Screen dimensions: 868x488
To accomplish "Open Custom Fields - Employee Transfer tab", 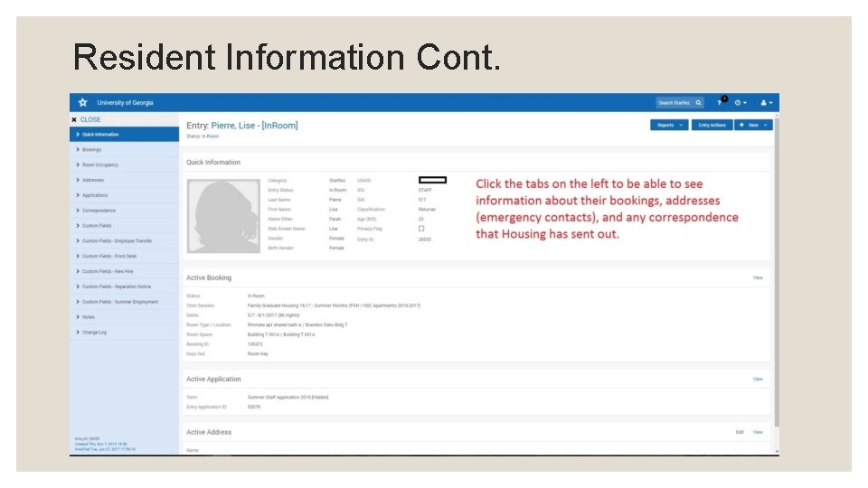I will (124, 240).
